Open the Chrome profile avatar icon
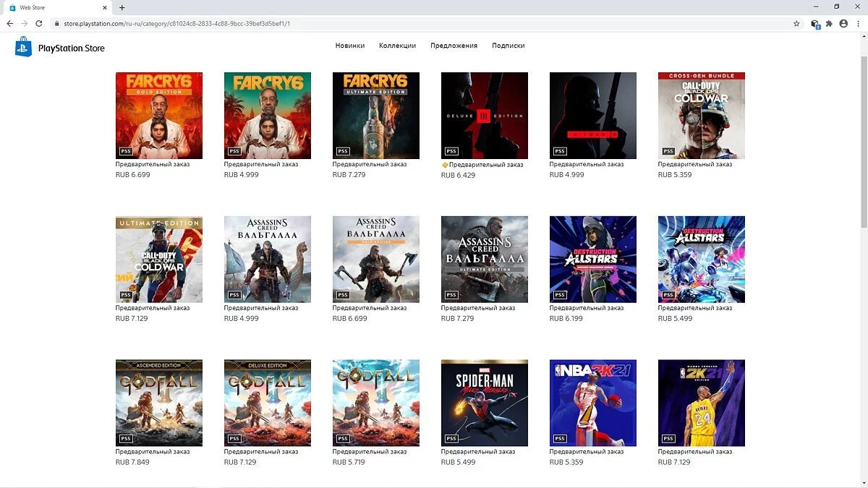 pos(843,23)
